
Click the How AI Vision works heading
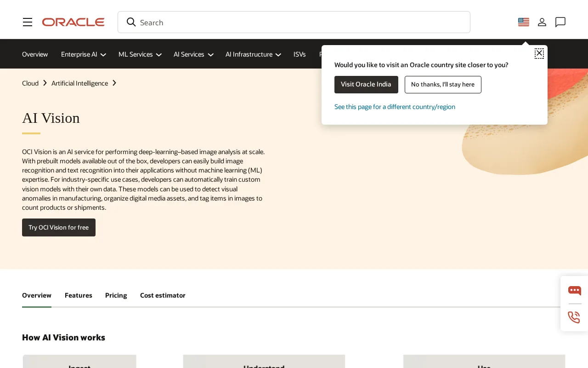[63, 337]
